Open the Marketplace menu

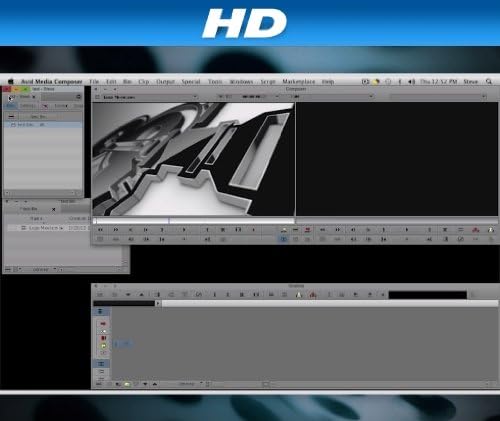pyautogui.click(x=299, y=81)
